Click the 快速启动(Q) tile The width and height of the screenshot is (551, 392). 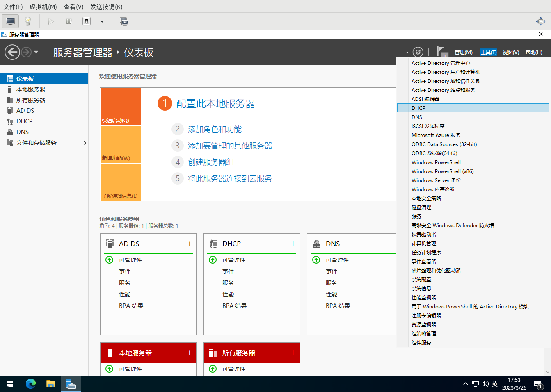tap(121, 107)
